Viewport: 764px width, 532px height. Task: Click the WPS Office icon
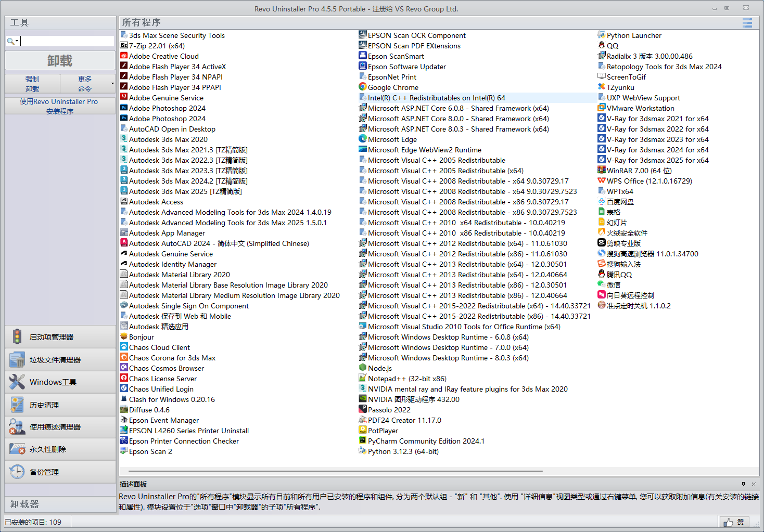click(x=602, y=180)
